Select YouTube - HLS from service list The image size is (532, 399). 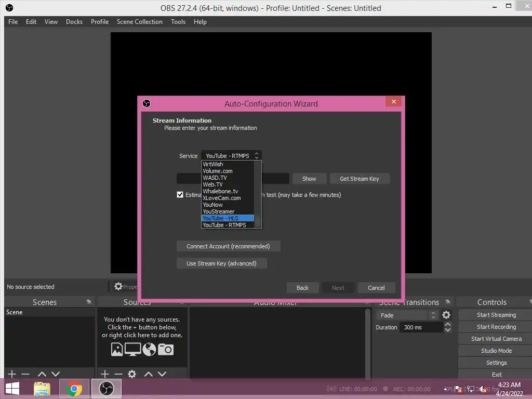228,218
